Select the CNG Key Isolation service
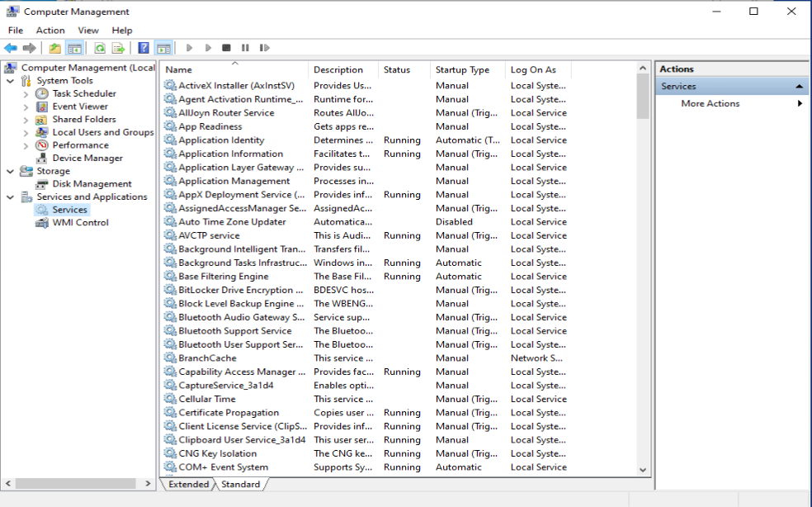The height and width of the screenshot is (507, 812). coord(218,453)
